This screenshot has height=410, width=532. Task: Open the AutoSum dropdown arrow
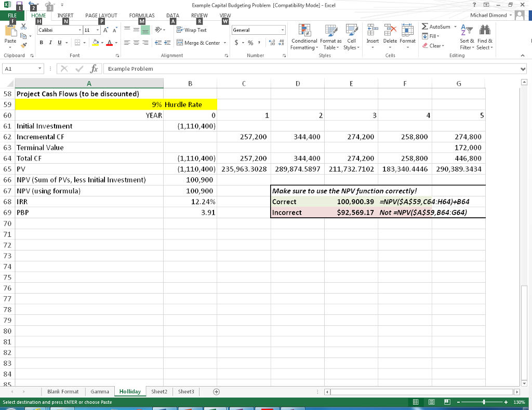(456, 26)
